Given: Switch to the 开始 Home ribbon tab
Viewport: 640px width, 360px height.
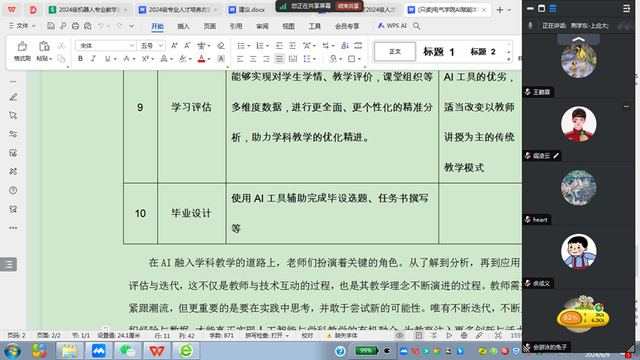Looking at the screenshot, I should click(x=157, y=26).
